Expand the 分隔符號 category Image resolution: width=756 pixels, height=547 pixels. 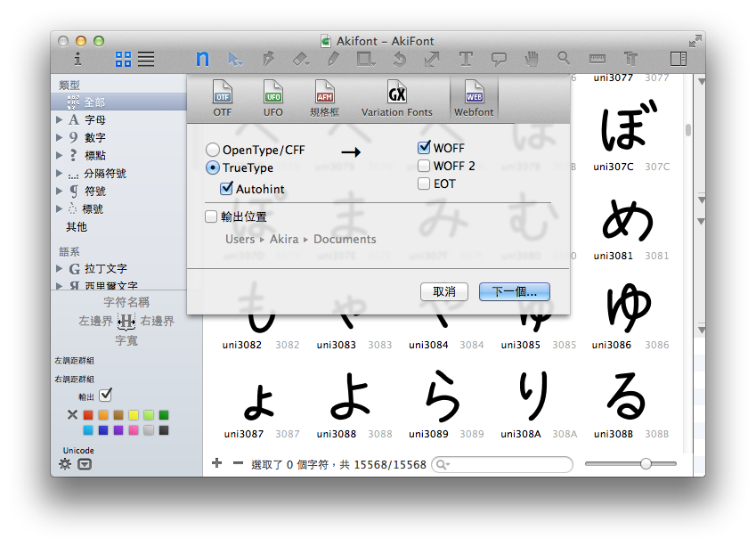point(59,173)
